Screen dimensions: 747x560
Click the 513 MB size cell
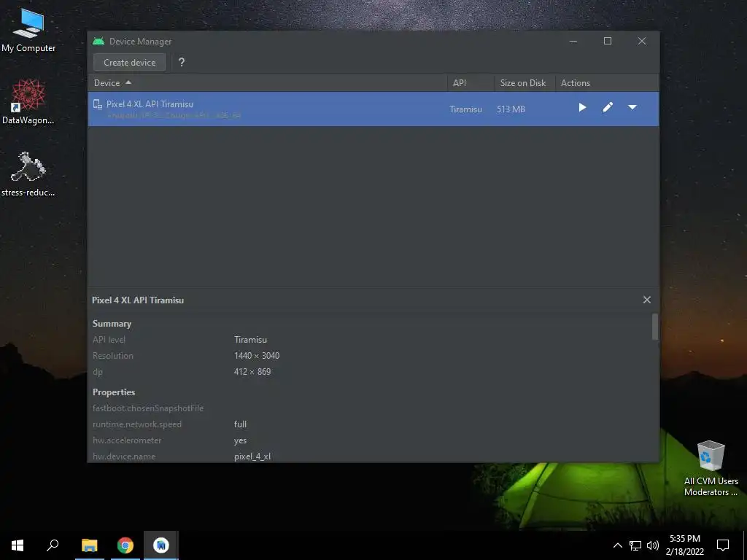point(511,109)
